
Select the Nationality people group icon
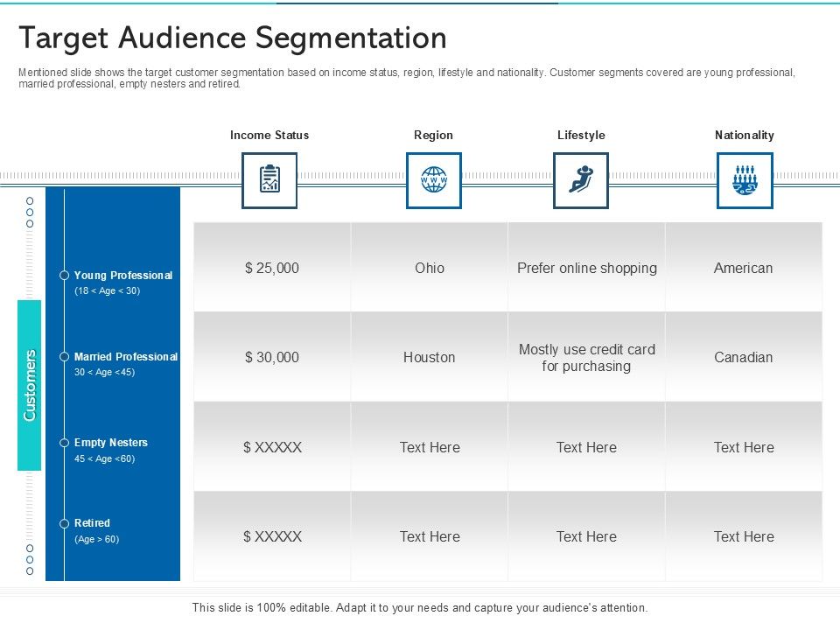(745, 180)
